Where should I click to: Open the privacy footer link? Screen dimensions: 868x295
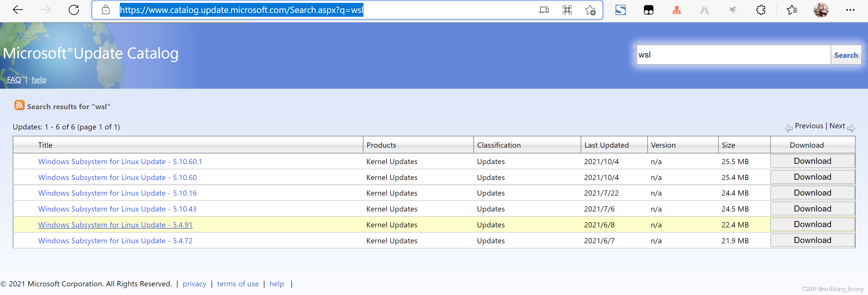click(x=194, y=284)
